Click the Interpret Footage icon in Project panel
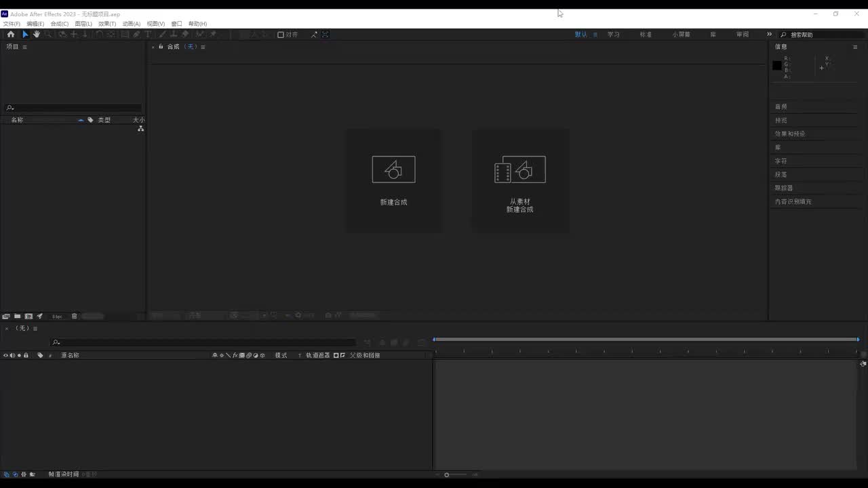868x488 pixels. click(x=6, y=316)
